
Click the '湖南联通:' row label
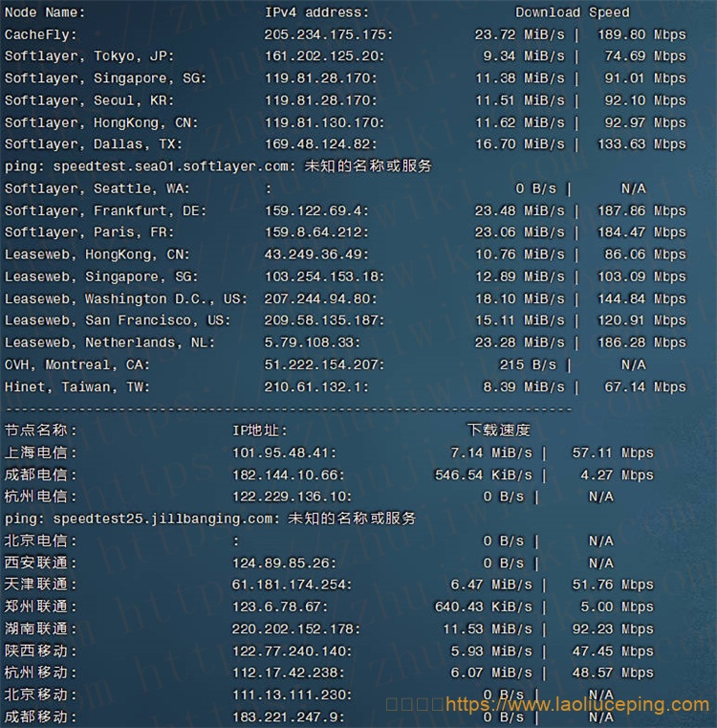(40, 629)
